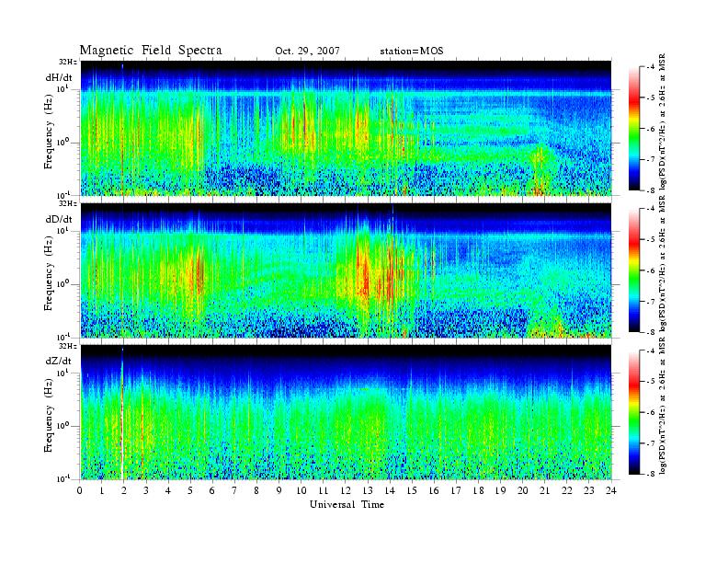Click time axis tick "9"
This screenshot has width=728, height=563.
[x=279, y=490]
